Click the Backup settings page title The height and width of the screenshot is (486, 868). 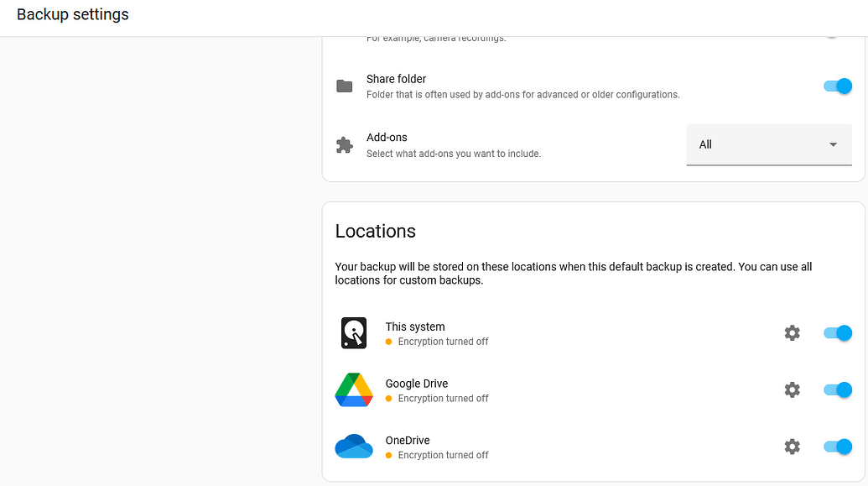tap(72, 14)
